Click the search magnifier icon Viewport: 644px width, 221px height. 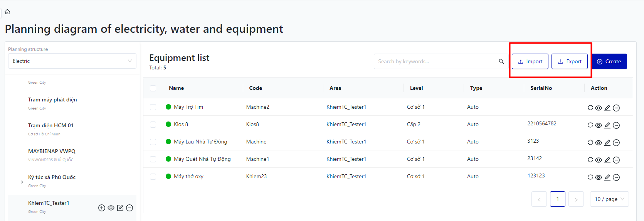click(x=501, y=61)
